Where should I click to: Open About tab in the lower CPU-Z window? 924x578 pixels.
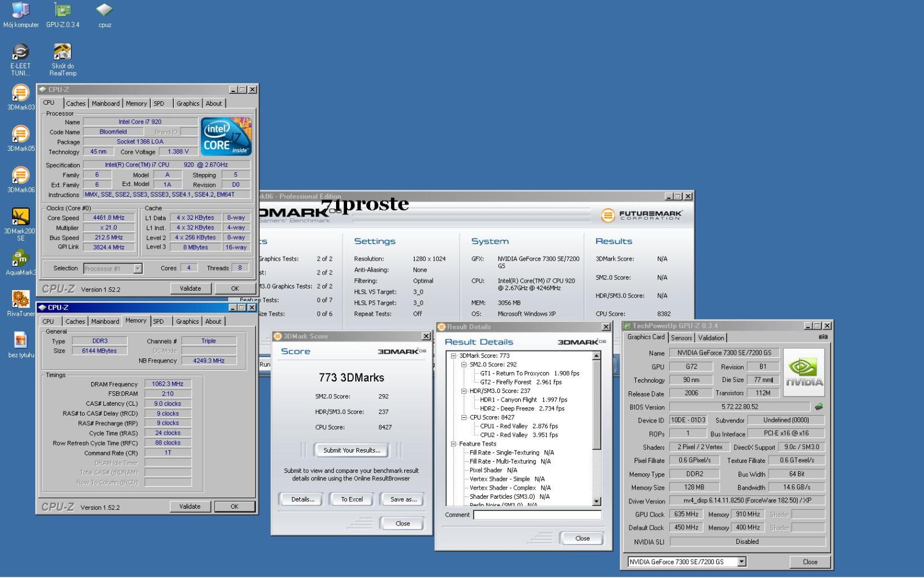(x=213, y=321)
